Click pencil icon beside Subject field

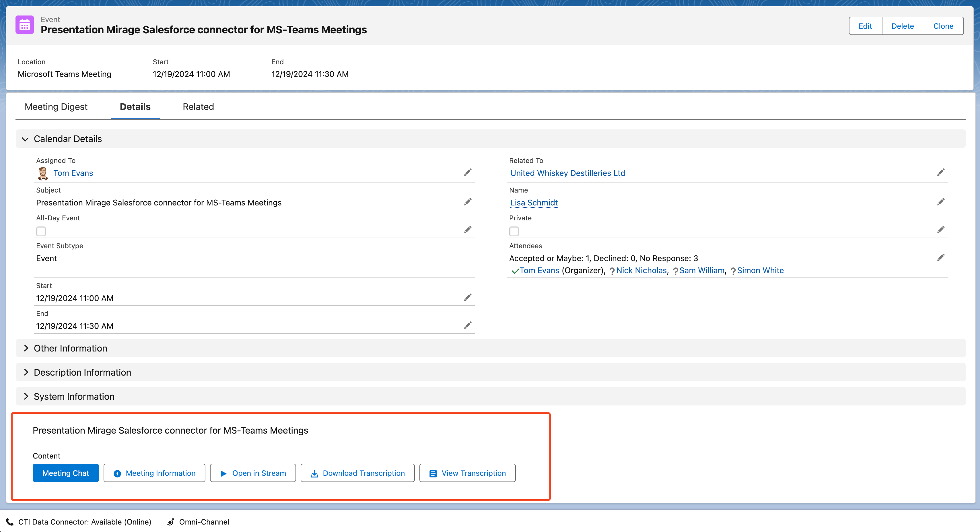[x=468, y=202]
